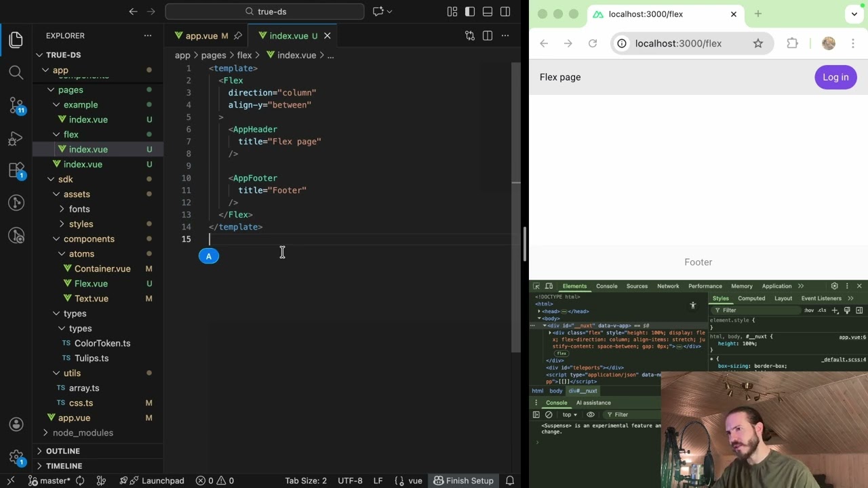
Task: Open the Accounts menu in the activity bar
Action: [16, 424]
